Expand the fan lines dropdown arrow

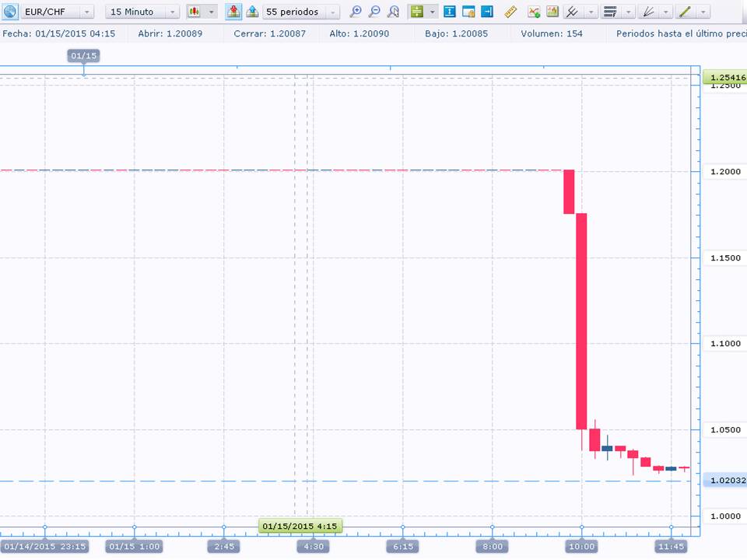point(665,12)
